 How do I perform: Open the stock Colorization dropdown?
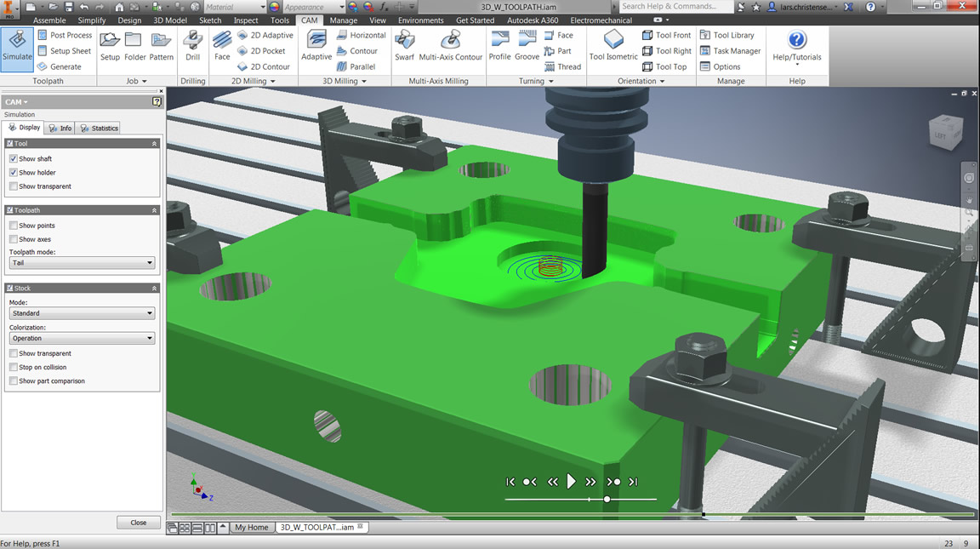click(82, 338)
